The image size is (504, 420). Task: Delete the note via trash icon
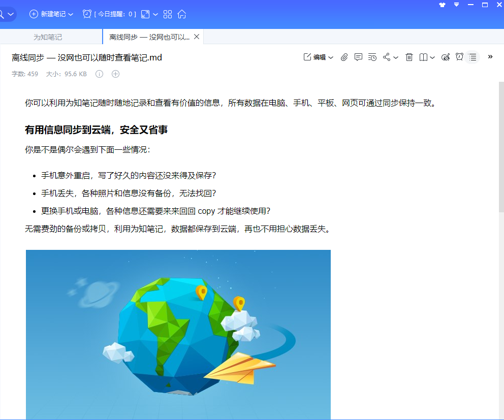tap(409, 57)
